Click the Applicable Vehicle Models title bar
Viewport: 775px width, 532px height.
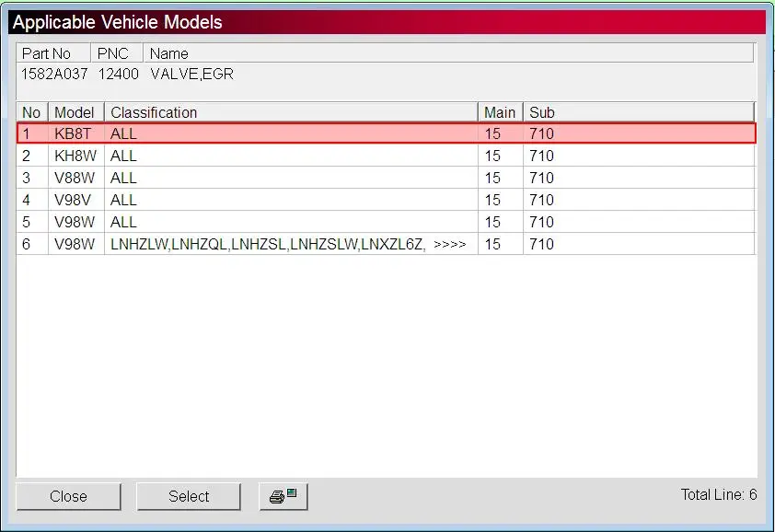[x=387, y=22]
